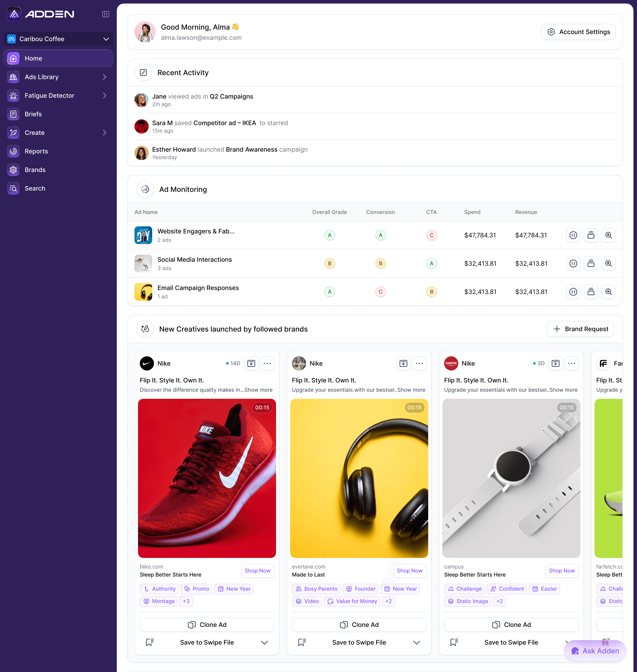Click the Overall Grade column header
637x672 pixels.
tap(329, 212)
